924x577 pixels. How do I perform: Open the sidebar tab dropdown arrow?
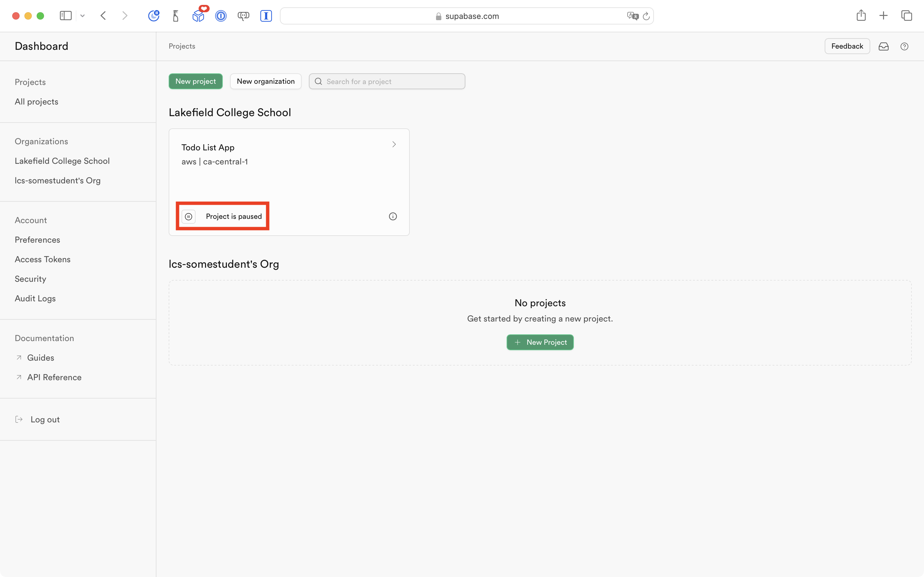[82, 16]
